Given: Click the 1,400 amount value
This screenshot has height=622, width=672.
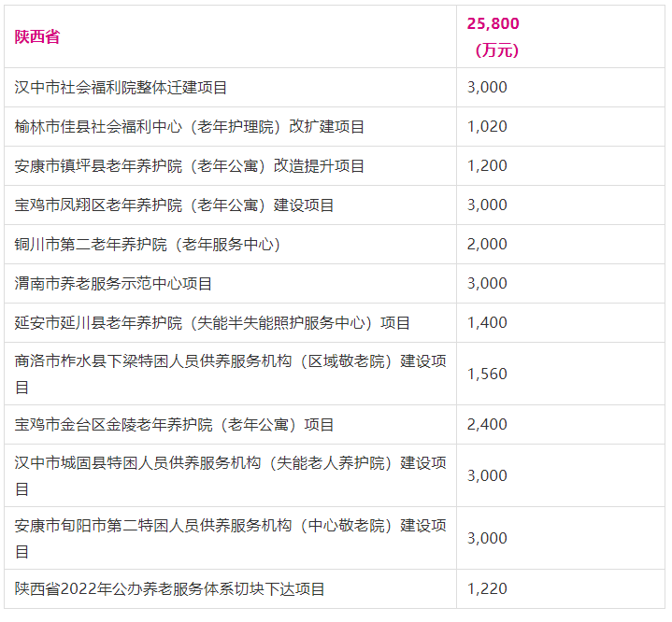Looking at the screenshot, I should click(x=486, y=323).
